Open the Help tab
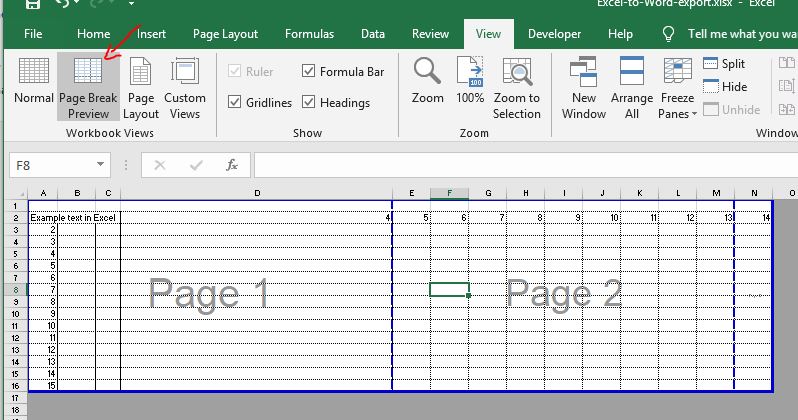This screenshot has height=420, width=798. (x=620, y=34)
